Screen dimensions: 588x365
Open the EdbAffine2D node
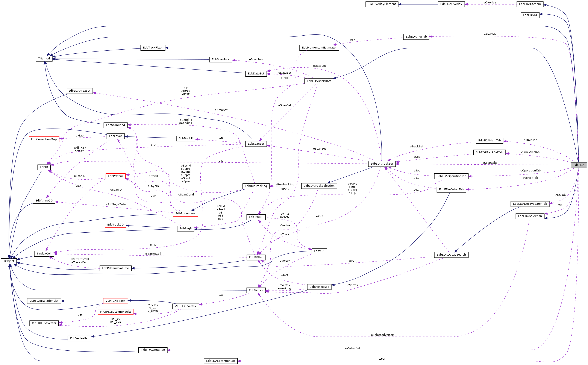pyautogui.click(x=44, y=201)
